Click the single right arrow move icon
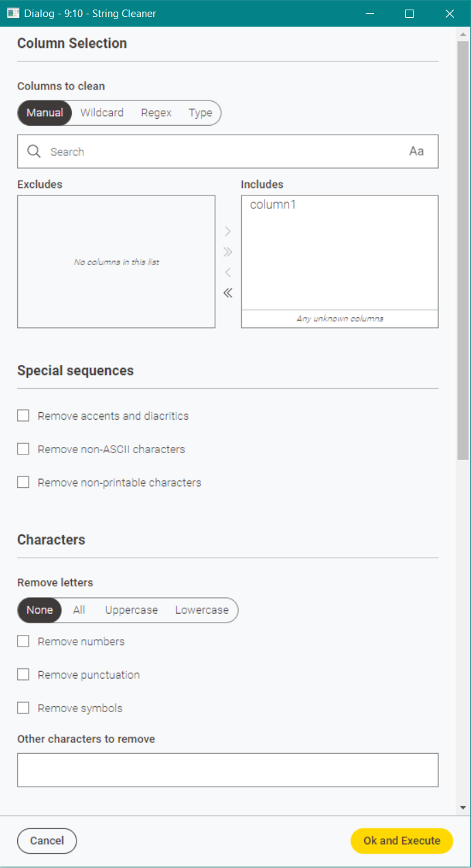 click(x=228, y=232)
